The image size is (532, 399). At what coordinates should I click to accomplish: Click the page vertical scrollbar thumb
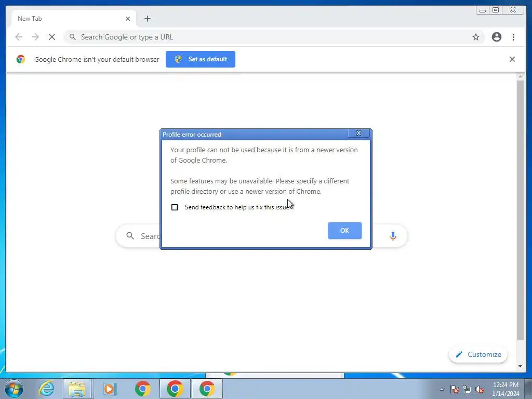click(520, 210)
